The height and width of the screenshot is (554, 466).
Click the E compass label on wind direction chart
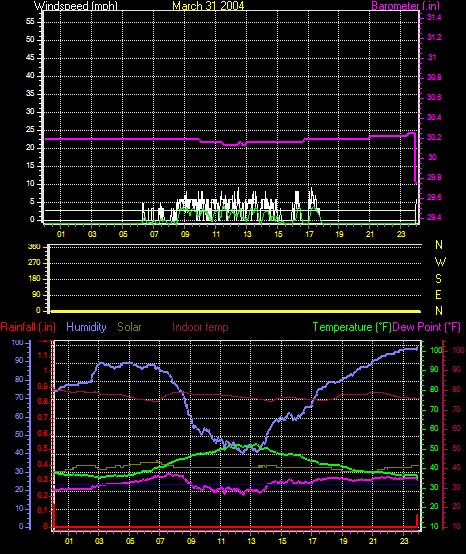(438, 295)
